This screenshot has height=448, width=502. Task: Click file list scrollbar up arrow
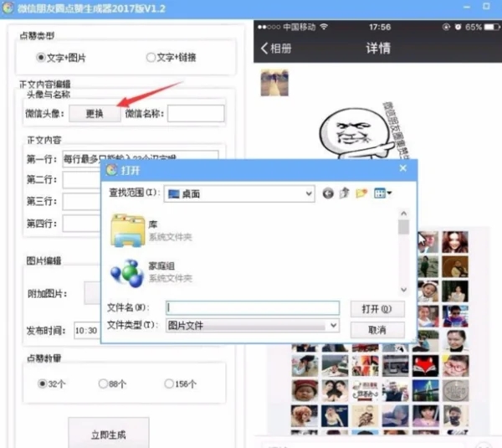404,213
